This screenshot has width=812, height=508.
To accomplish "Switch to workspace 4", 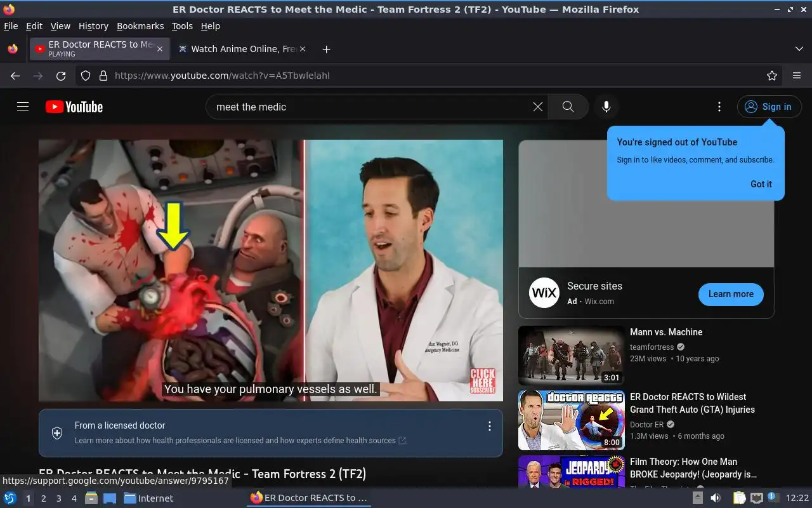I will (74, 498).
